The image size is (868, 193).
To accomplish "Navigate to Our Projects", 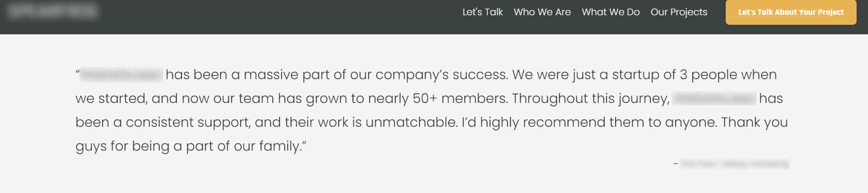I will [x=679, y=12].
